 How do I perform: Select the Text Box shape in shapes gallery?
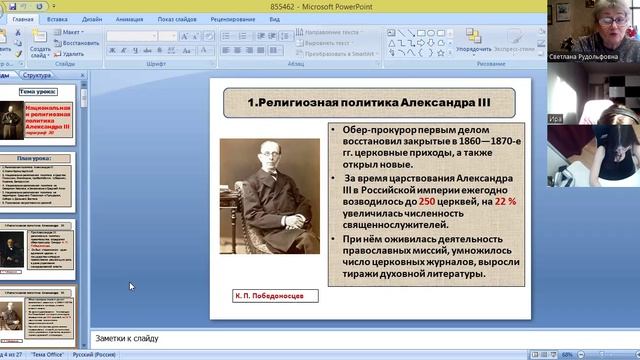[x=391, y=33]
